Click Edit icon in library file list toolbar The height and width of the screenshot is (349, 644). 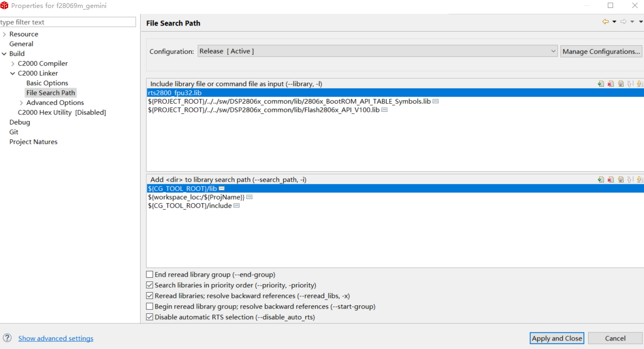click(621, 84)
